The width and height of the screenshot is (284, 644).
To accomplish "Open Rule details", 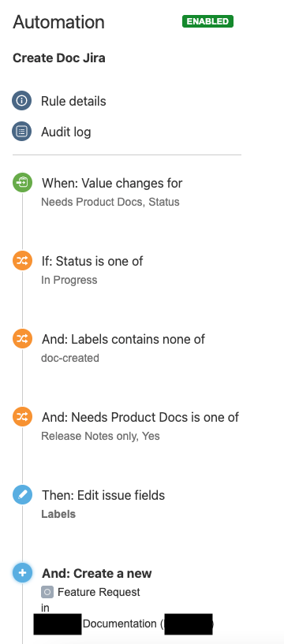I will click(x=73, y=102).
